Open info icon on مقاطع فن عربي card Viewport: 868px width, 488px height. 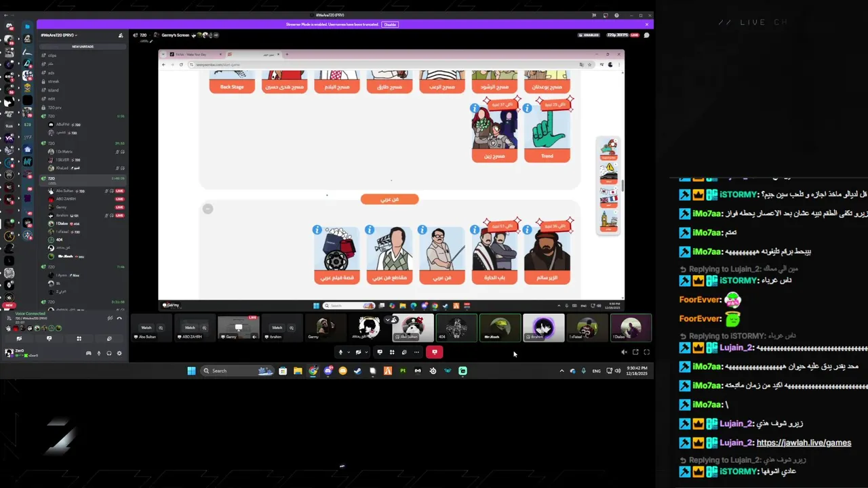370,230
